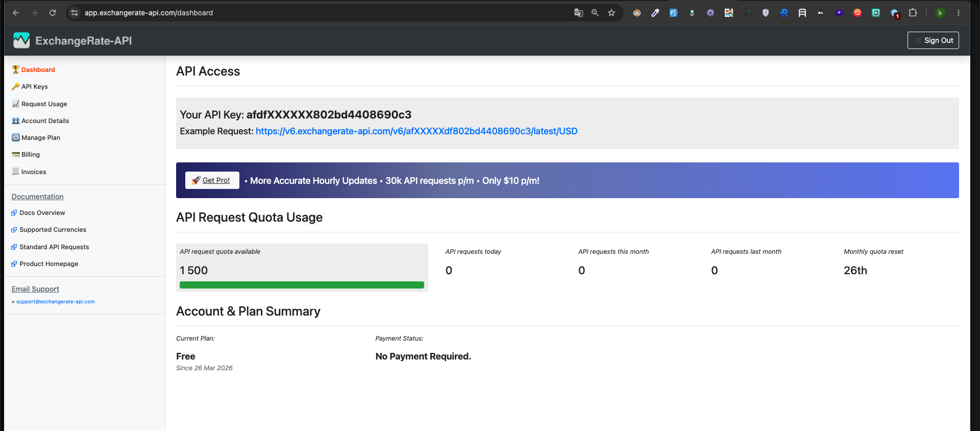This screenshot has width=980, height=431.
Task: Click the people icon beside Account Details
Action: click(x=16, y=121)
